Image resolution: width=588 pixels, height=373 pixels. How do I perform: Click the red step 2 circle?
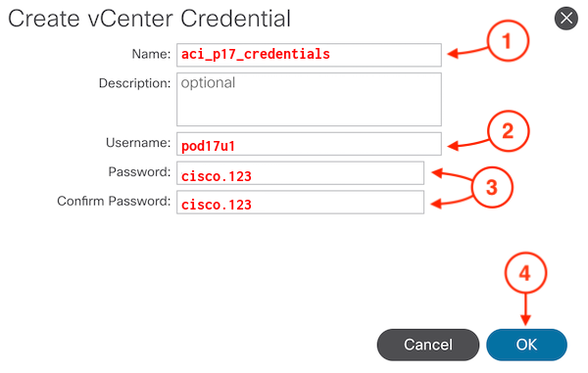point(508,131)
